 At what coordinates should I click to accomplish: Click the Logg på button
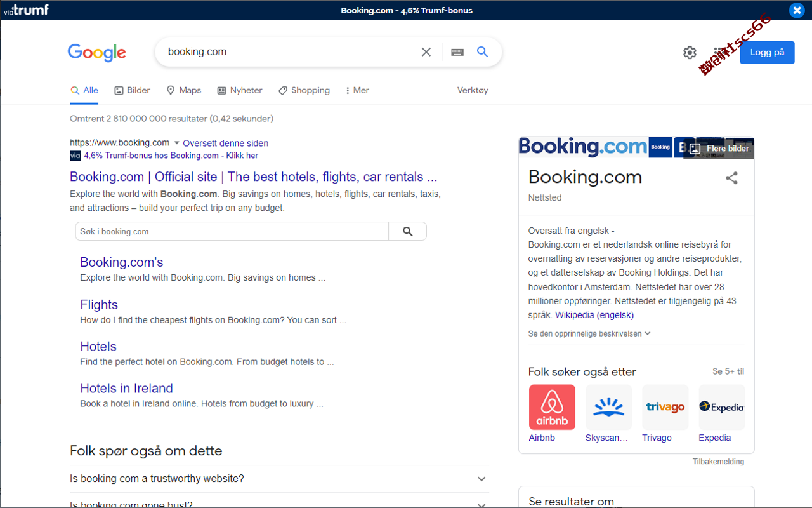[x=767, y=53]
